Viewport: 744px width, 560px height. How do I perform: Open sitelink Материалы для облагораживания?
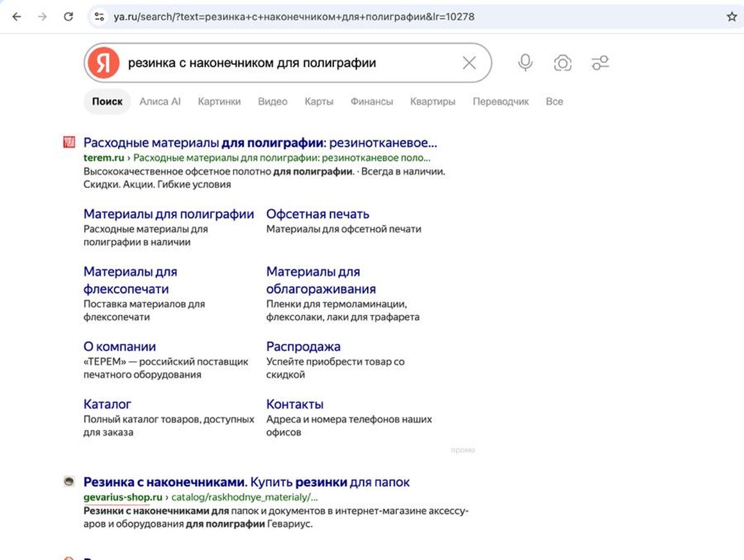321,280
